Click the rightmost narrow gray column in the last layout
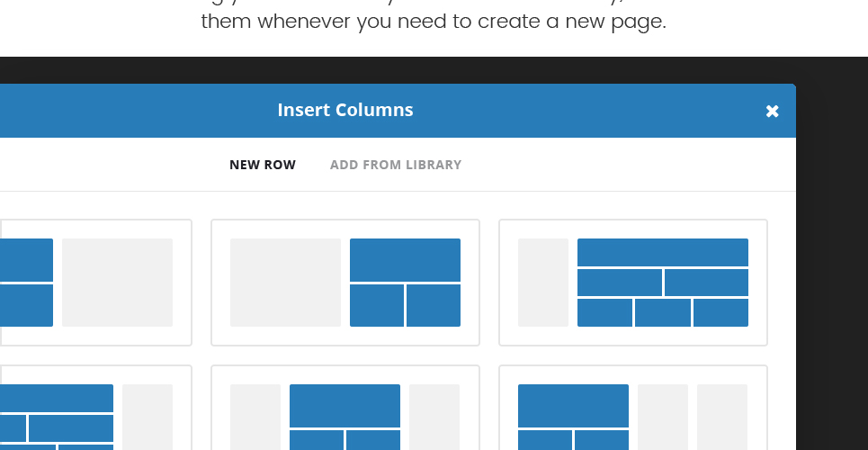Image resolution: width=868 pixels, height=450 pixels. click(722, 418)
